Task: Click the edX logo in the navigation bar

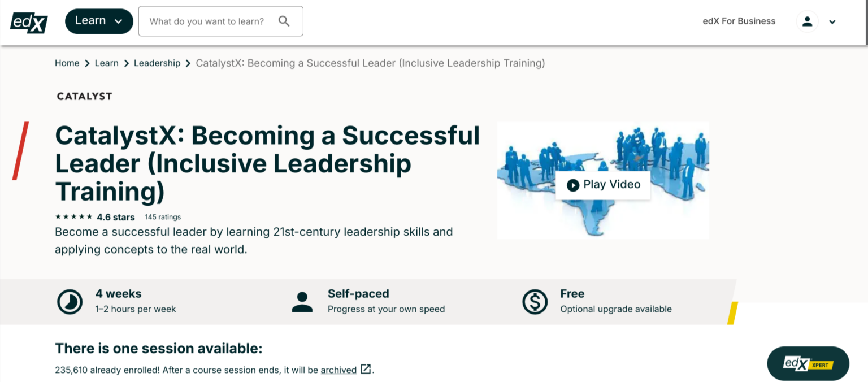Action: pyautogui.click(x=28, y=21)
